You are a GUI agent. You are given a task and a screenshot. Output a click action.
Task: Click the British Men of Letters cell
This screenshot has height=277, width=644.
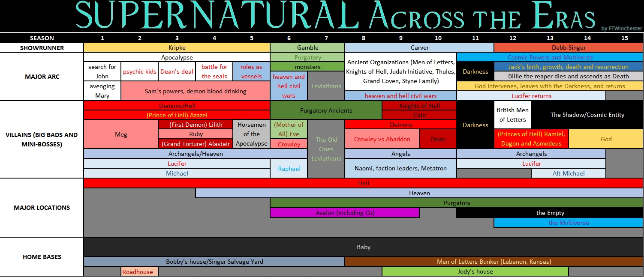click(x=512, y=115)
